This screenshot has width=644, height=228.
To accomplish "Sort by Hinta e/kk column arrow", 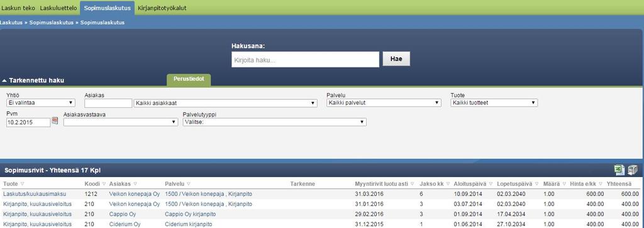I will (x=601, y=183).
